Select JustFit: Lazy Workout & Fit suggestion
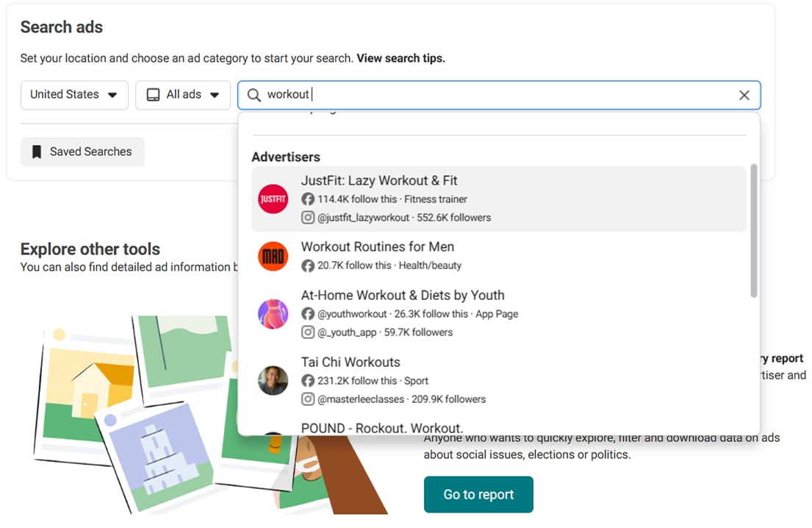812x528 pixels. 379,181
